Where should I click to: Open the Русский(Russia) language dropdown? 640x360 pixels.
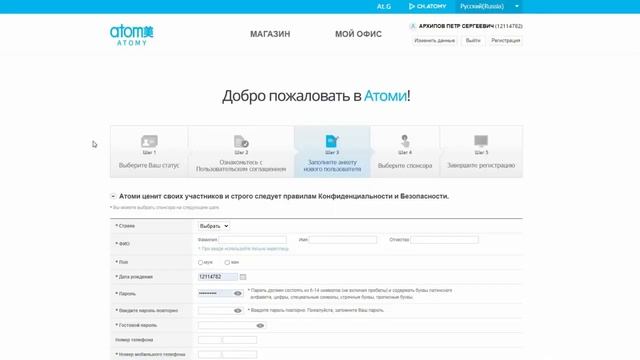[x=489, y=7]
